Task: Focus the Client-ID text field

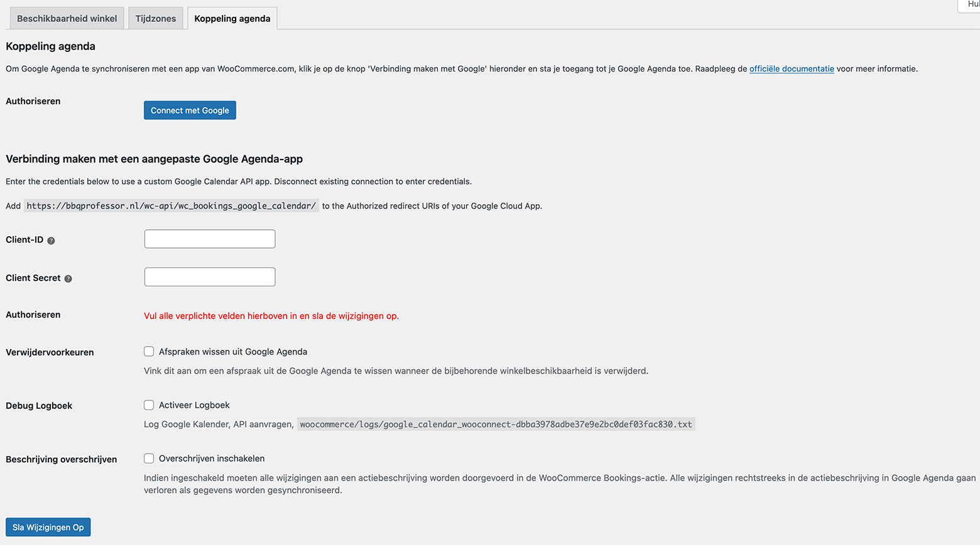Action: pos(210,239)
